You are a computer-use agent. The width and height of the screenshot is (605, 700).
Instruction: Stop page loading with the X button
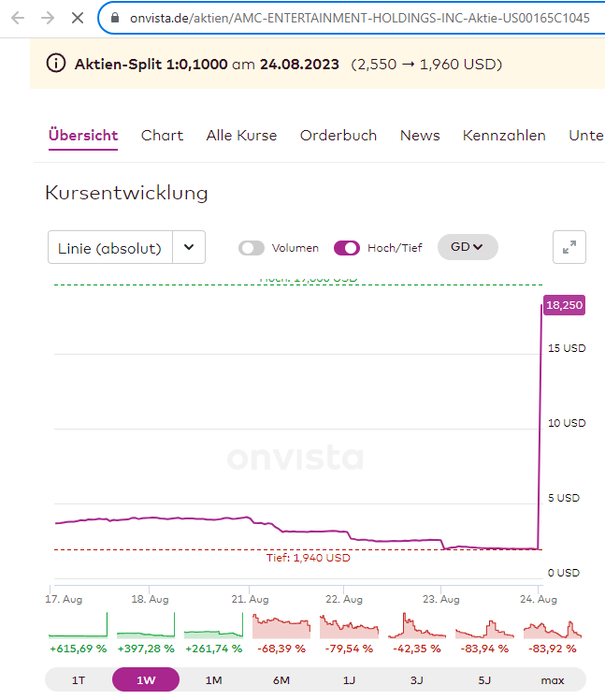click(78, 18)
